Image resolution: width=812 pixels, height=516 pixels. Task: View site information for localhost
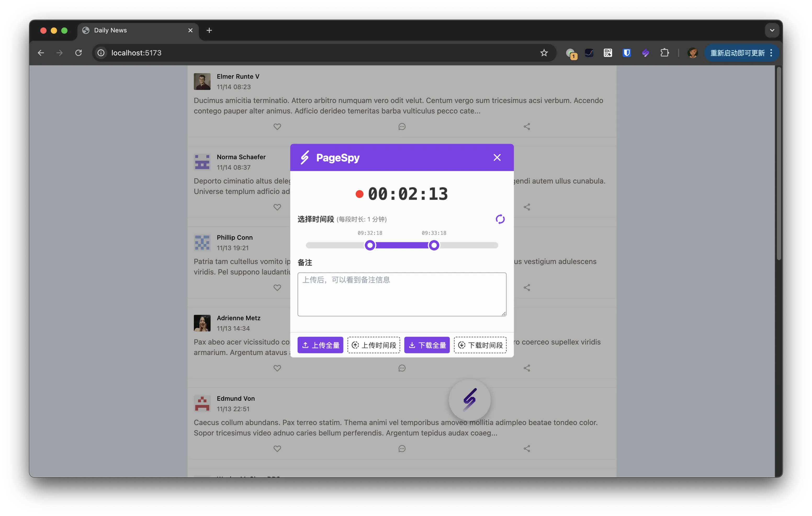click(x=101, y=53)
